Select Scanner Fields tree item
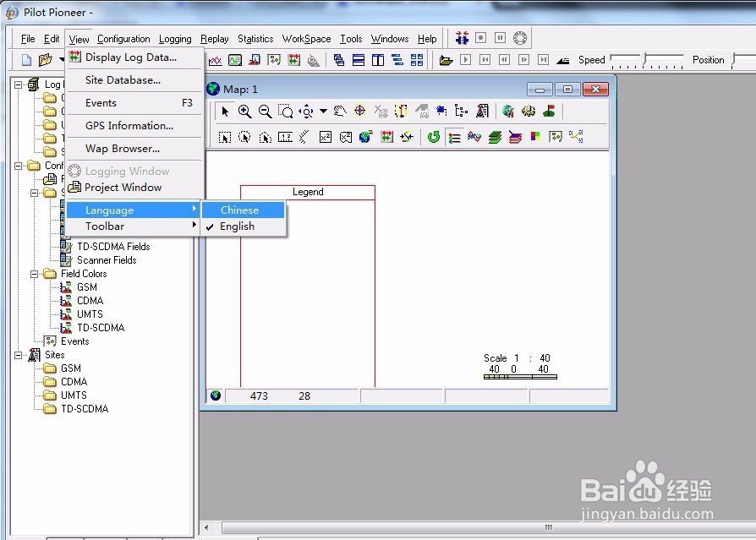756x540 pixels. (107, 260)
